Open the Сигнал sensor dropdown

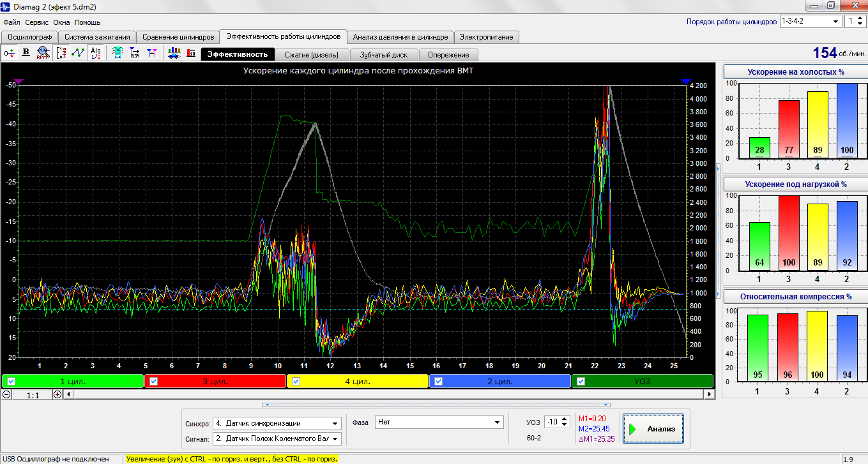pos(278,438)
